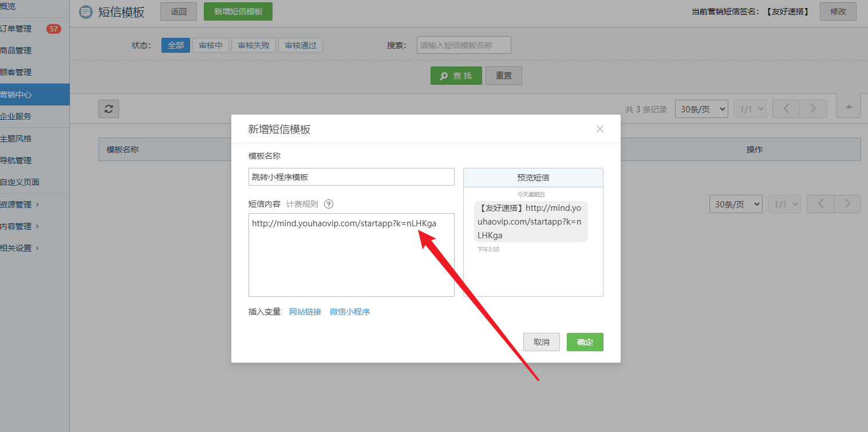The image size is (868, 432).
Task: Go to previous page in top pager
Action: coord(786,109)
